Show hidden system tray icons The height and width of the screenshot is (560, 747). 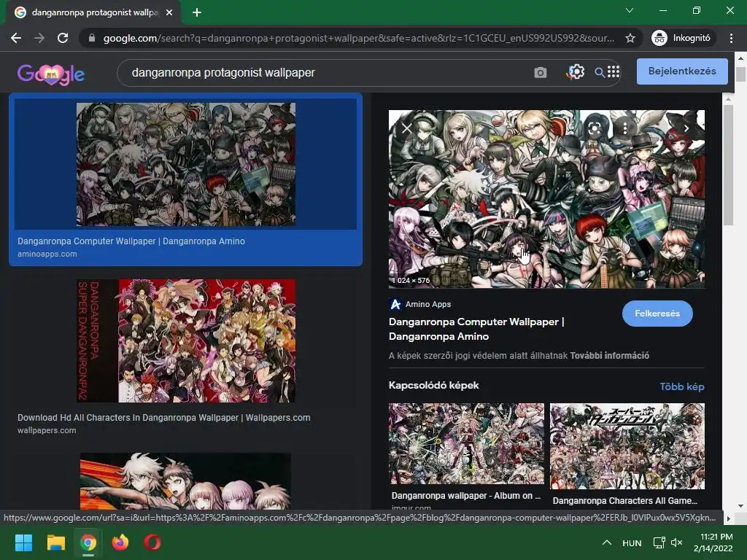click(607, 542)
